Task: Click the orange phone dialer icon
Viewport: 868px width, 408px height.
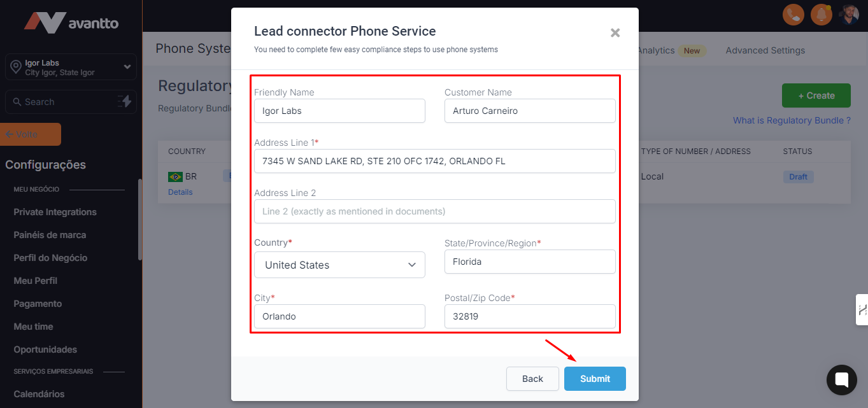Action: click(x=793, y=14)
